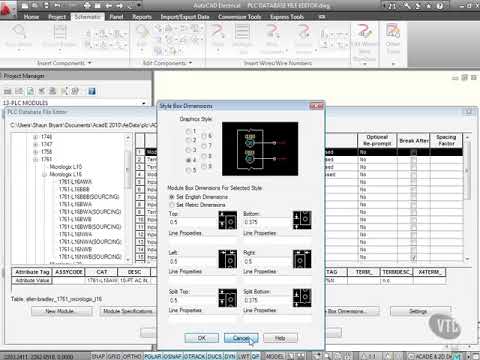Select Graphics Style 7 radio button
This screenshot has height=360, width=480.
[x=204, y=146]
